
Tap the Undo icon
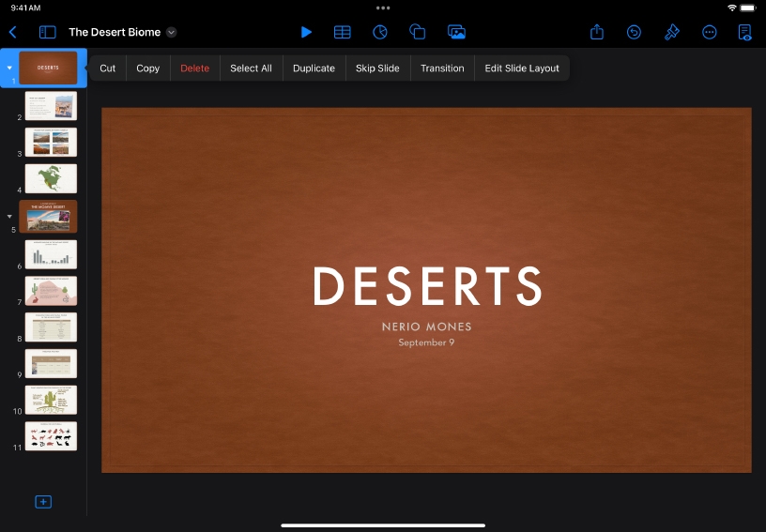tap(635, 32)
